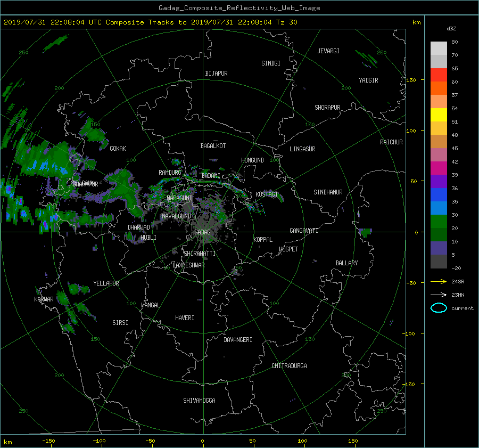Select the purple 36-39 dBZ legend swatch

pyautogui.click(x=439, y=181)
